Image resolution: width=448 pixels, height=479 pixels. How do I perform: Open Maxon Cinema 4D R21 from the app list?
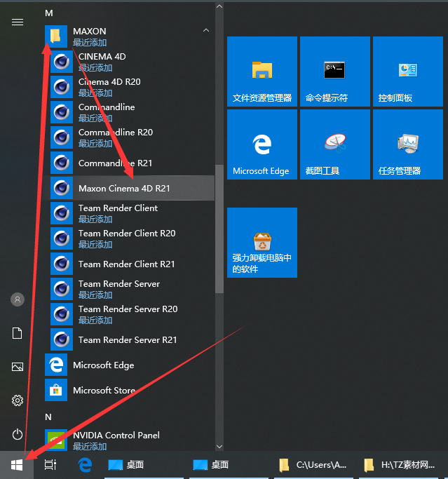tap(124, 188)
